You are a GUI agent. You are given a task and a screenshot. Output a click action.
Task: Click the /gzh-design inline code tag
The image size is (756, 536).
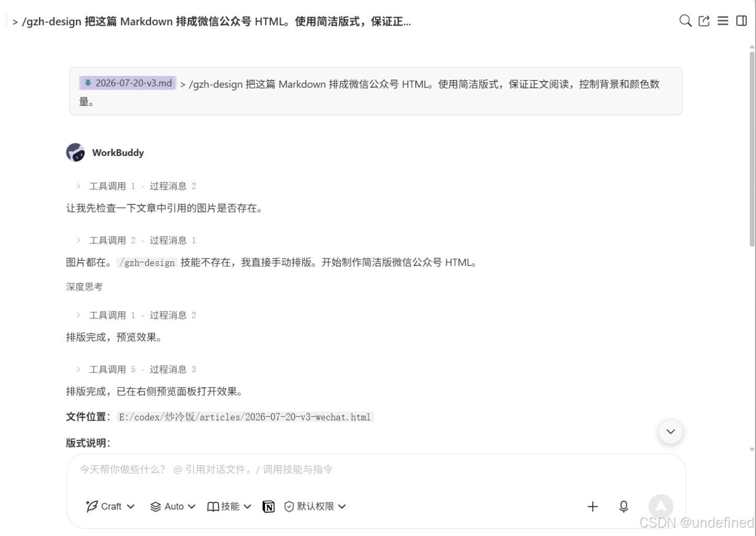[x=147, y=263]
